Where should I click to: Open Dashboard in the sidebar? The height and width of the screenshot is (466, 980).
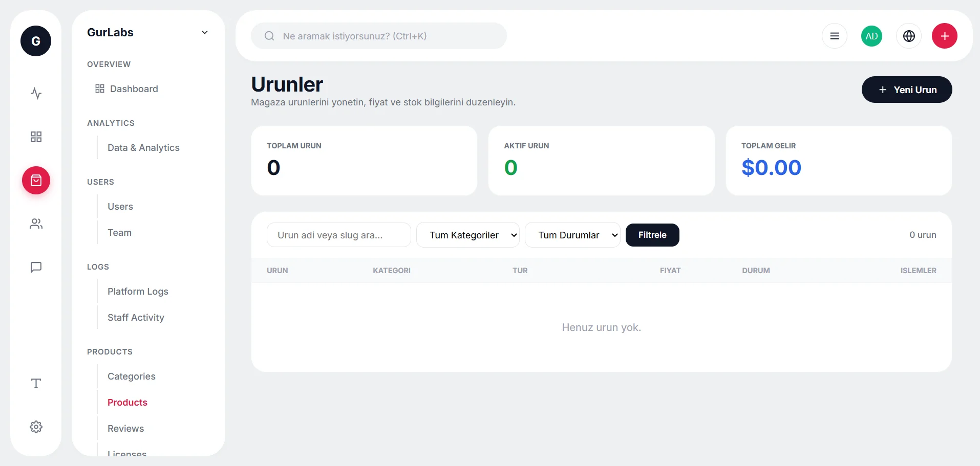pos(134,88)
